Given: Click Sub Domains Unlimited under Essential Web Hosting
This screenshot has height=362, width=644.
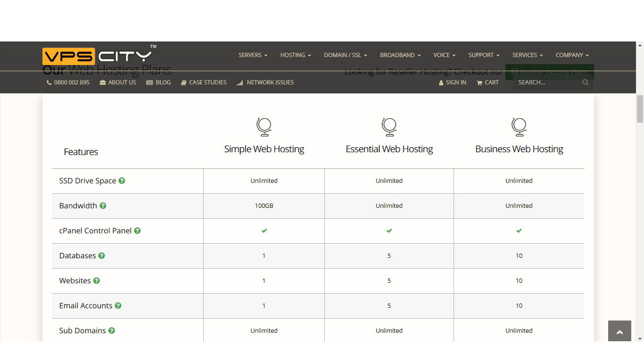Looking at the screenshot, I should point(389,330).
